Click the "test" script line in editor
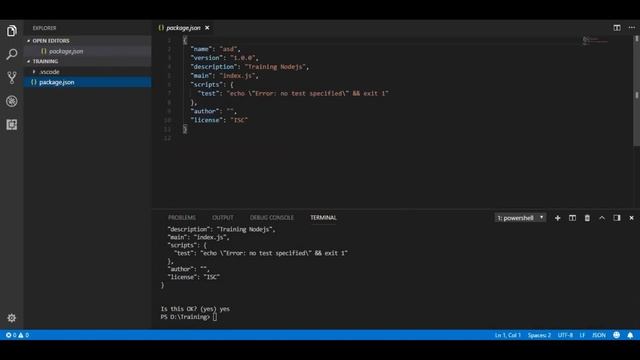 [293, 93]
